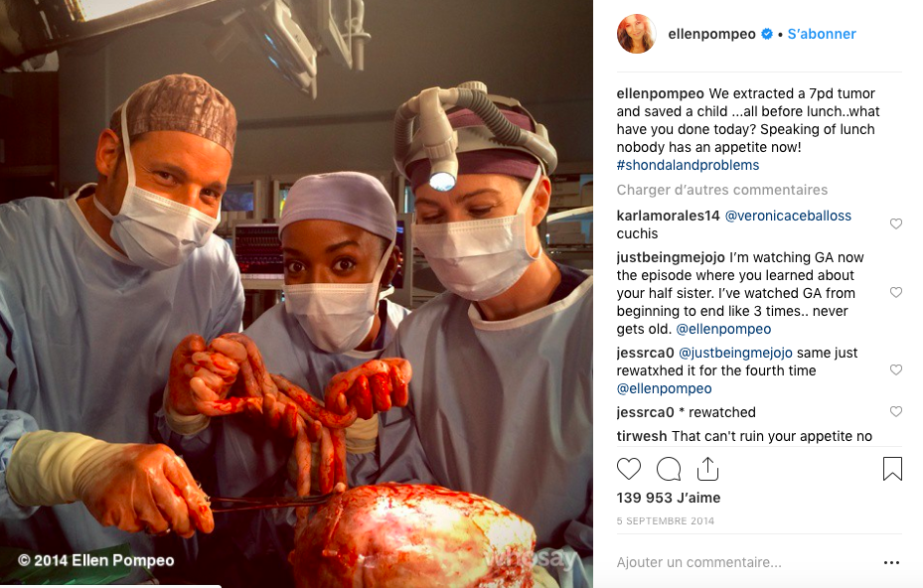Expand comments via Charger d'autres commentaires
Viewport: 923px width, 588px height.
pyautogui.click(x=721, y=190)
